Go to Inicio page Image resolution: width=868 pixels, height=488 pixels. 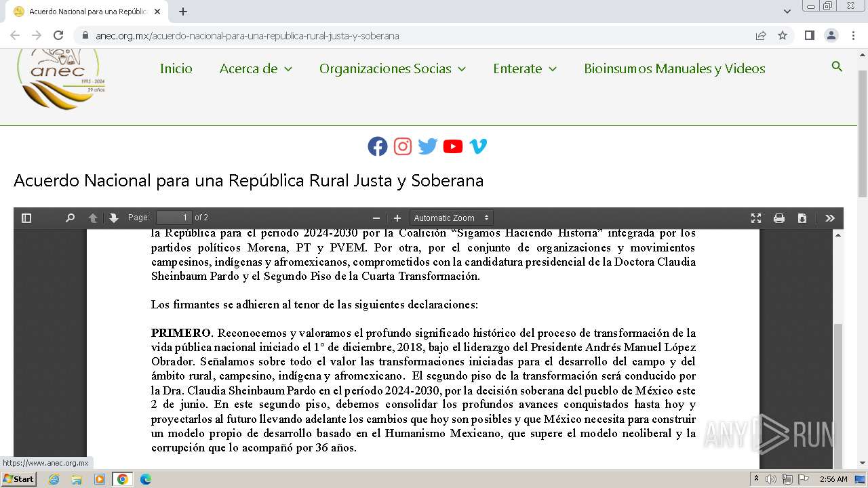[176, 68]
